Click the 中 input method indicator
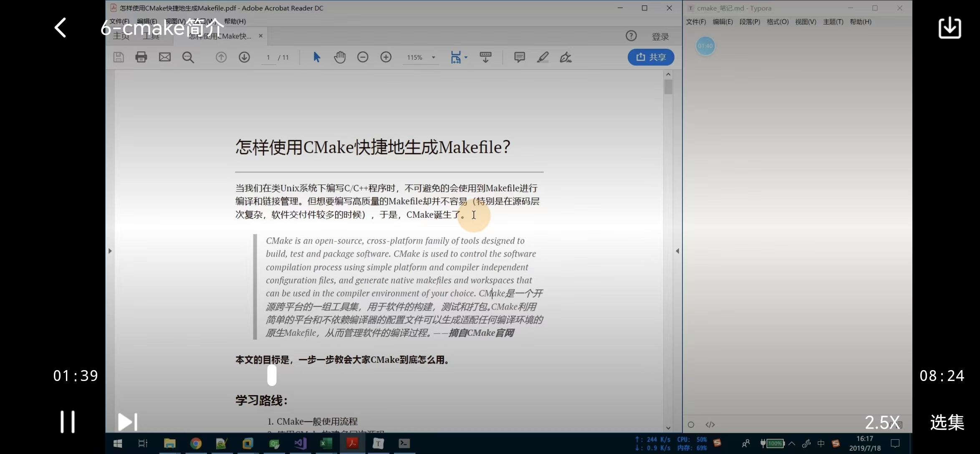 (821, 444)
